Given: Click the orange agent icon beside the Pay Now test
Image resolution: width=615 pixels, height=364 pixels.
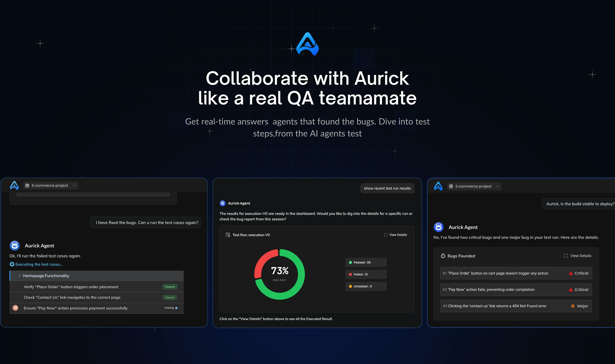Looking at the screenshot, I should pos(15,308).
